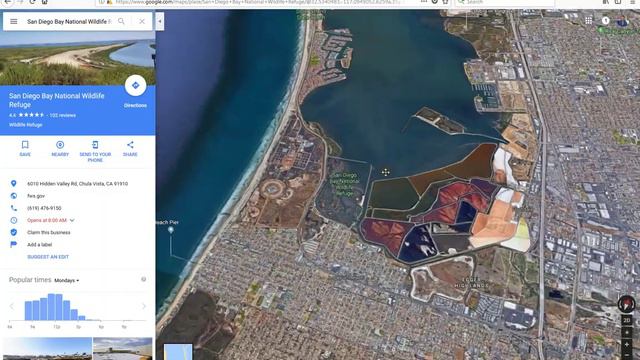This screenshot has width=640, height=360.
Task: Click Directions label text
Action: click(135, 105)
